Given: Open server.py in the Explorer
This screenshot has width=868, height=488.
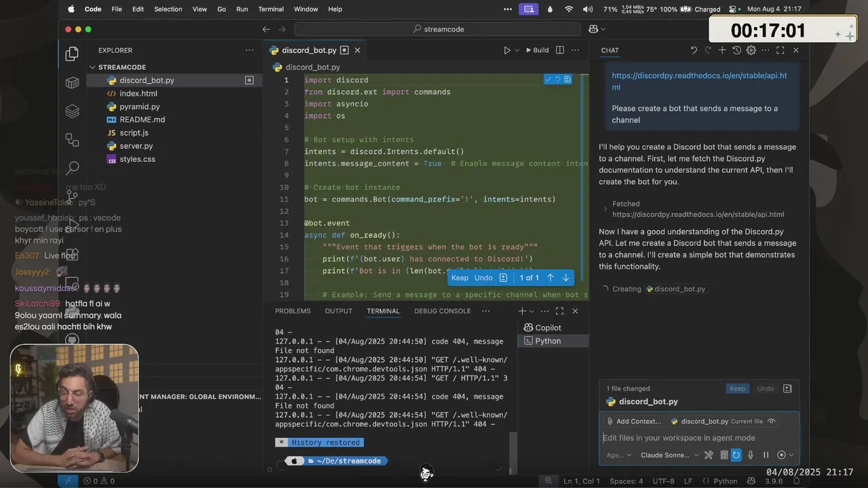Looking at the screenshot, I should coord(136,146).
